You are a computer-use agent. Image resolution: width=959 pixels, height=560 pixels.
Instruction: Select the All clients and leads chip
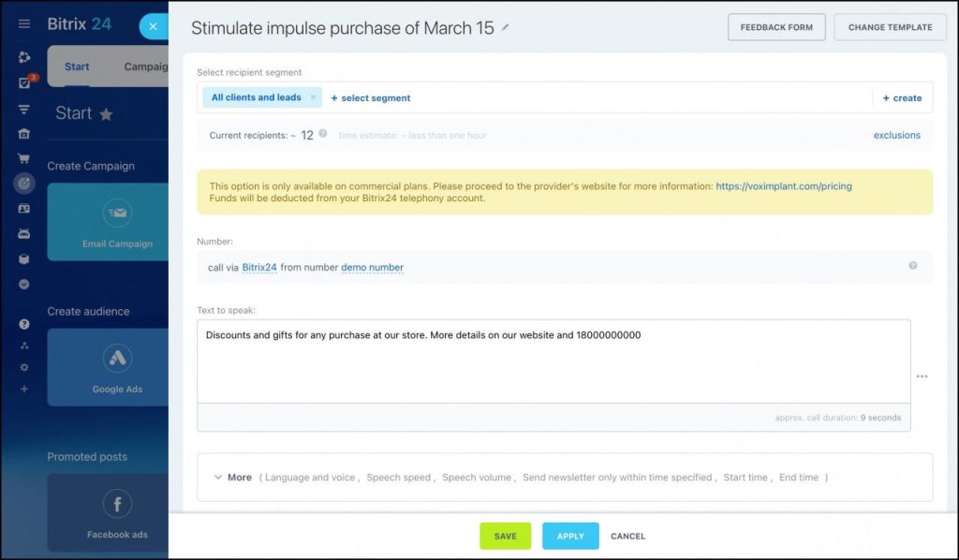pyautogui.click(x=262, y=97)
